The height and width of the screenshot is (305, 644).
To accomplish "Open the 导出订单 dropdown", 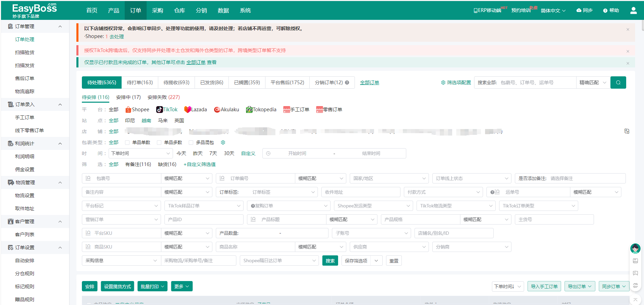I will [580, 286].
